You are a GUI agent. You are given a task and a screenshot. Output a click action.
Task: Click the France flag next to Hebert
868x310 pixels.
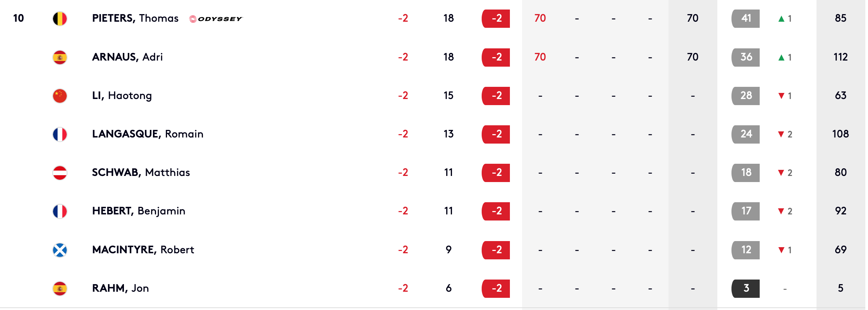tap(60, 211)
